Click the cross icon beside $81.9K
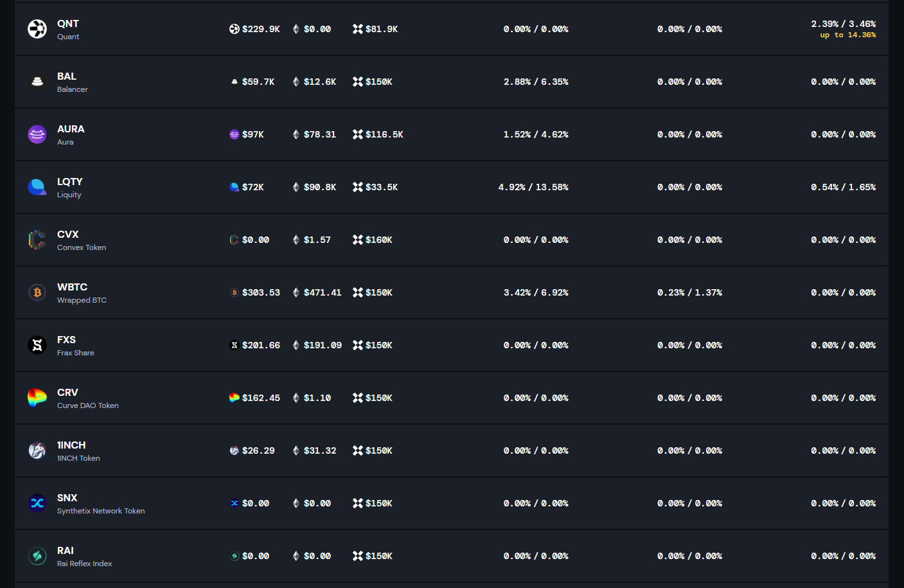904x588 pixels. click(x=358, y=29)
